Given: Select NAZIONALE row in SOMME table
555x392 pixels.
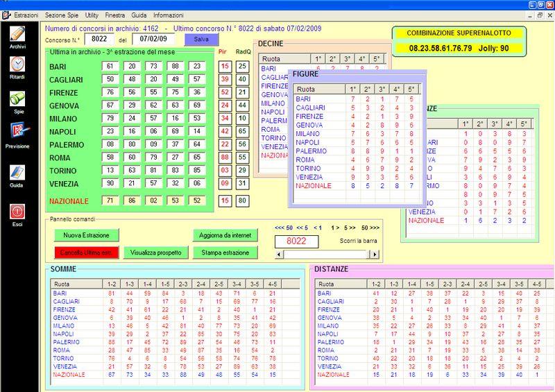Looking at the screenshot, I should [176, 375].
